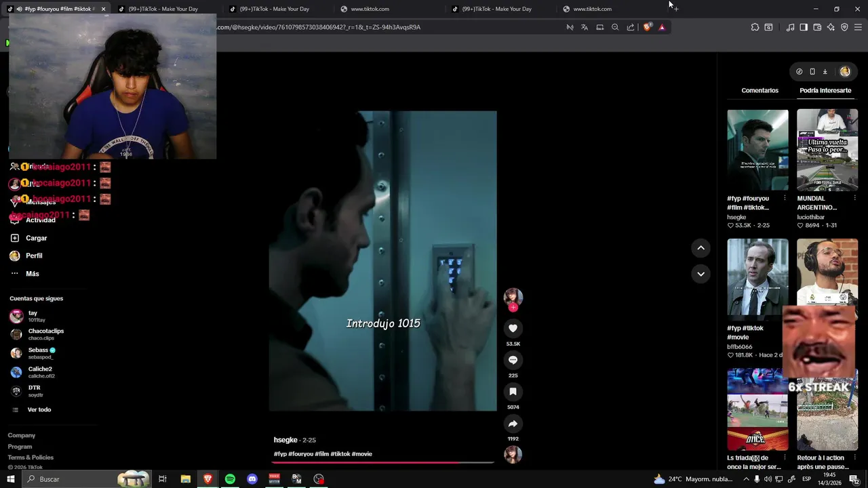Open MUNDIAL ARGENTINO suggested video thumbnail
Screen dimensions: 868x488
[827, 150]
